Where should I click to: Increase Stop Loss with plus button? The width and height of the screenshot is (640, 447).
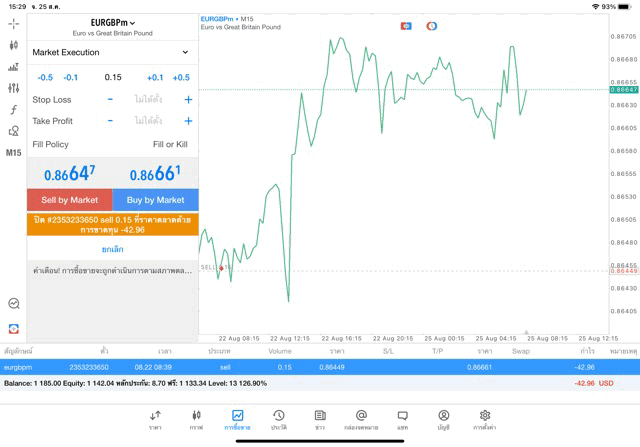pyautogui.click(x=188, y=100)
